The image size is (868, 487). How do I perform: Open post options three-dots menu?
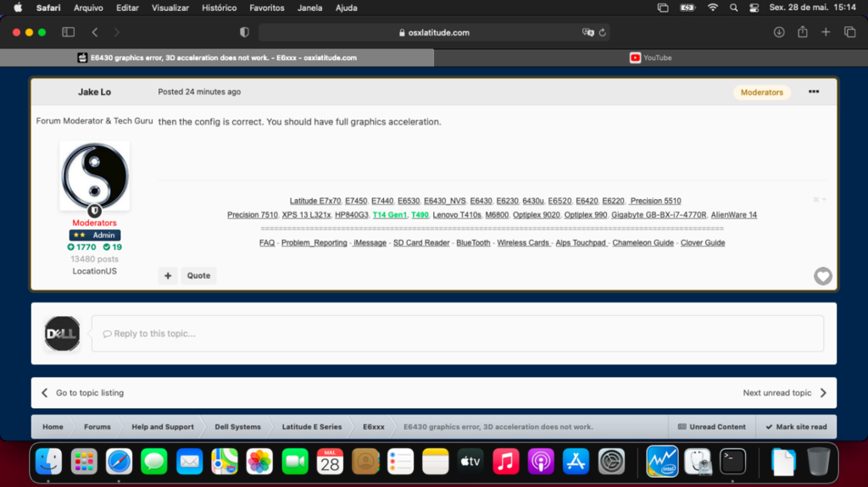click(x=813, y=91)
